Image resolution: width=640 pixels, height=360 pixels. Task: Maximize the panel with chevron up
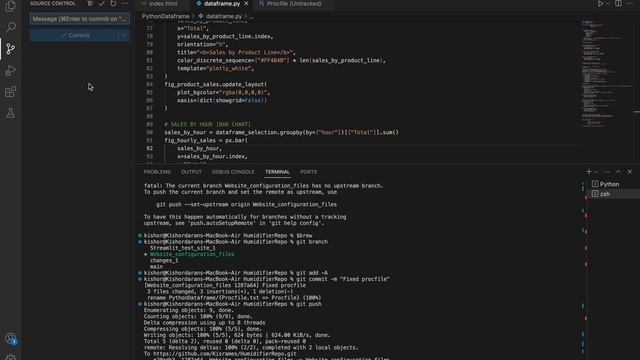click(618, 172)
